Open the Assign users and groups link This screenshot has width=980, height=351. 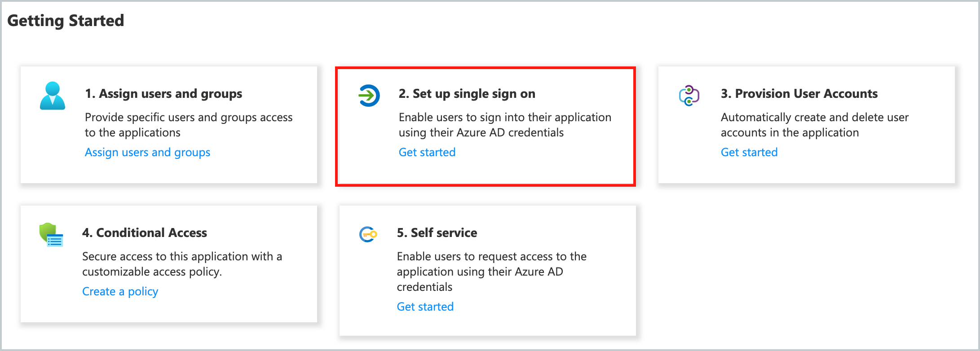(147, 152)
